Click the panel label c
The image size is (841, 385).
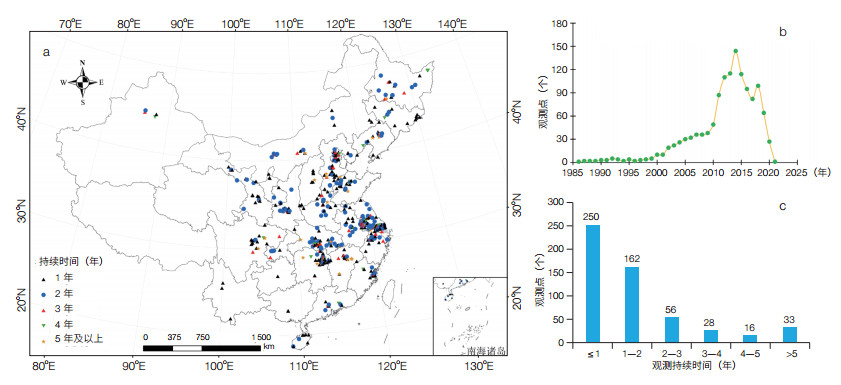click(783, 206)
